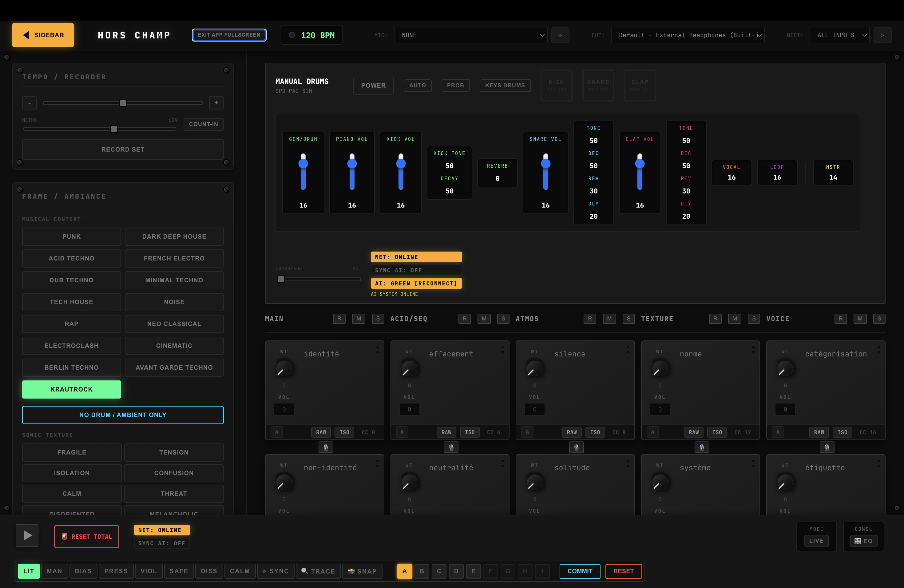This screenshot has height=588, width=904.
Task: Click the SNARE VOL slider handle
Action: [545, 164]
